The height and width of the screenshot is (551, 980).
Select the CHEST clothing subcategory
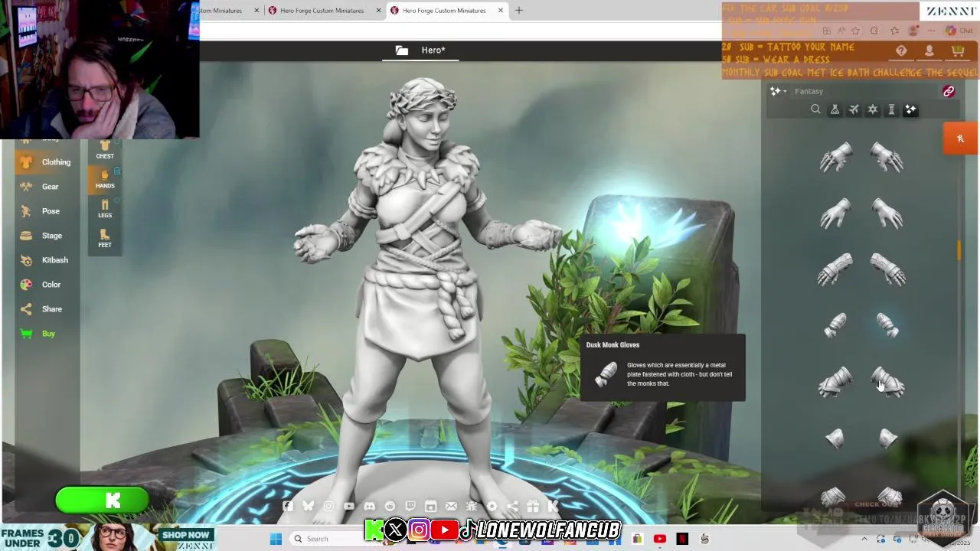[x=105, y=149]
